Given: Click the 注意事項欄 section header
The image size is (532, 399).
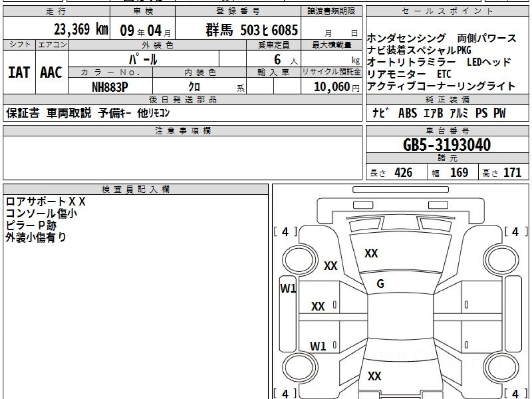Looking at the screenshot, I should point(183,130).
